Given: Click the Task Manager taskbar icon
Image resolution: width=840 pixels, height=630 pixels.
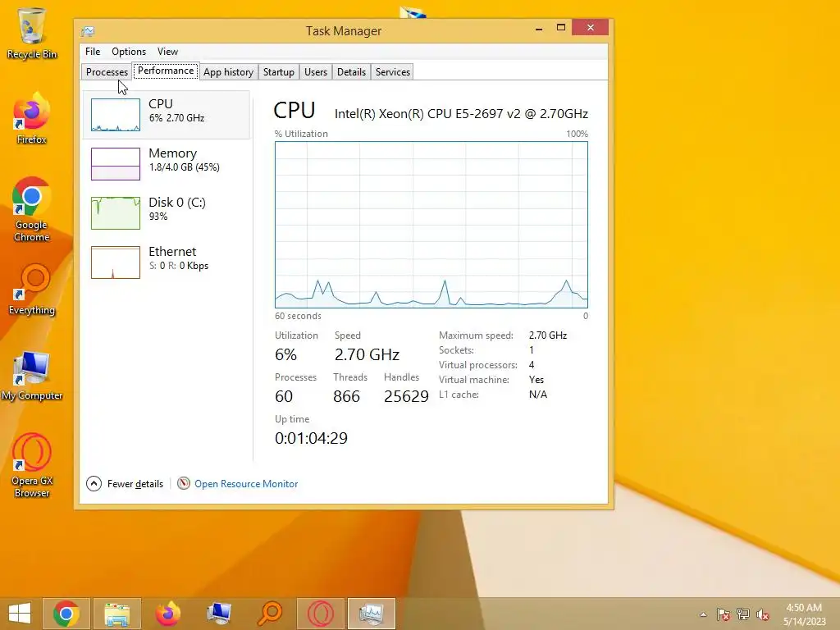Looking at the screenshot, I should tap(372, 614).
